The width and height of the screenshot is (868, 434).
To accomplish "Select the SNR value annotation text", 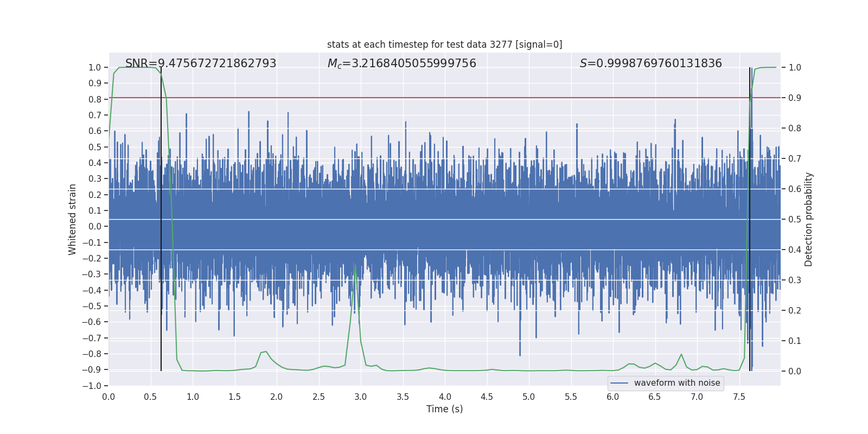I will 201,63.
